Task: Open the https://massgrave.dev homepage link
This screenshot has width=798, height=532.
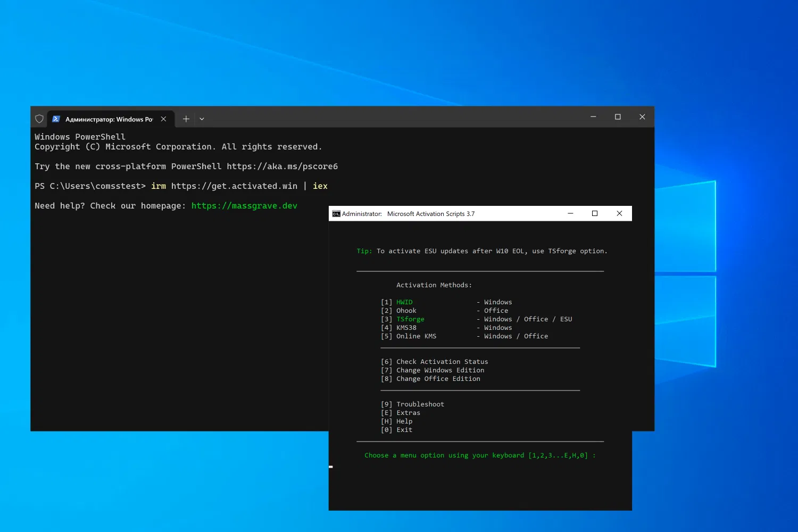Action: pos(244,206)
